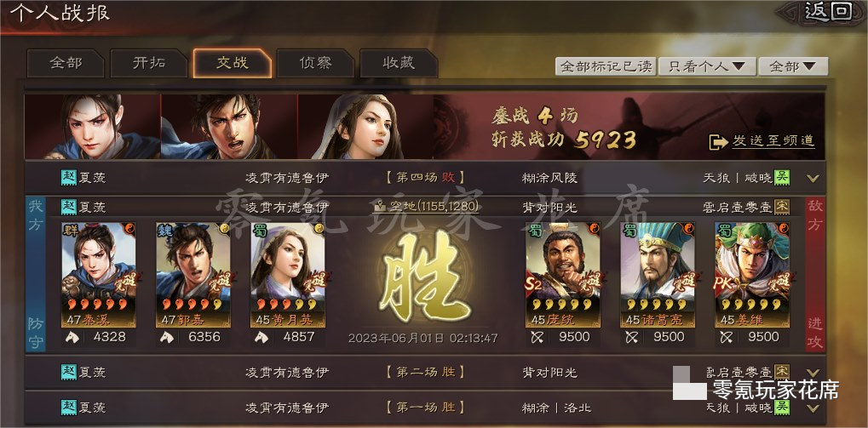
Task: Switch to the 侦察 tab
Action: click(315, 63)
